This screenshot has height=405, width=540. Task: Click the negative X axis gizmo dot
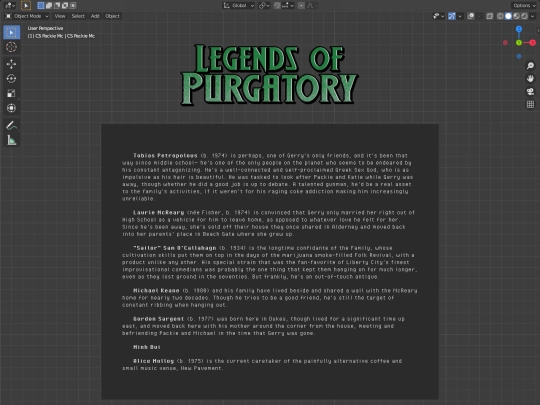tap(505, 43)
